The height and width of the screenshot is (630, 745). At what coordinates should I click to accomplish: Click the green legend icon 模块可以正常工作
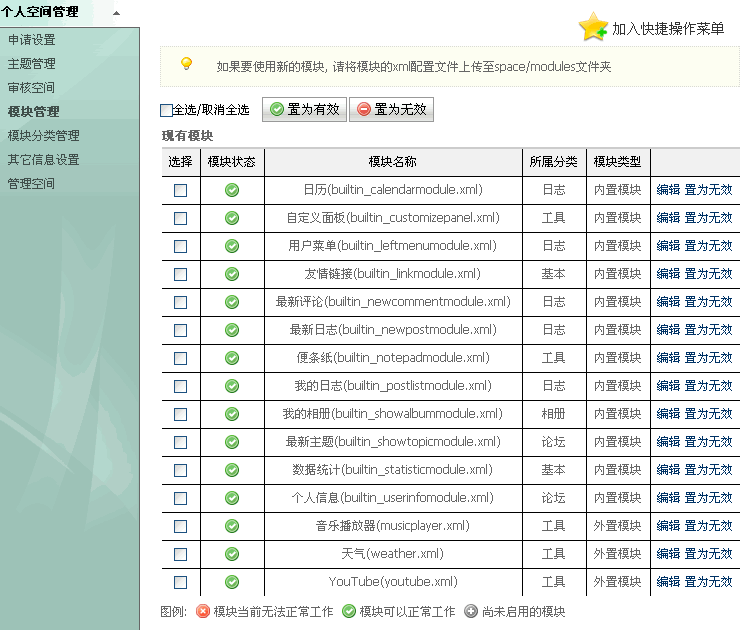(x=349, y=611)
